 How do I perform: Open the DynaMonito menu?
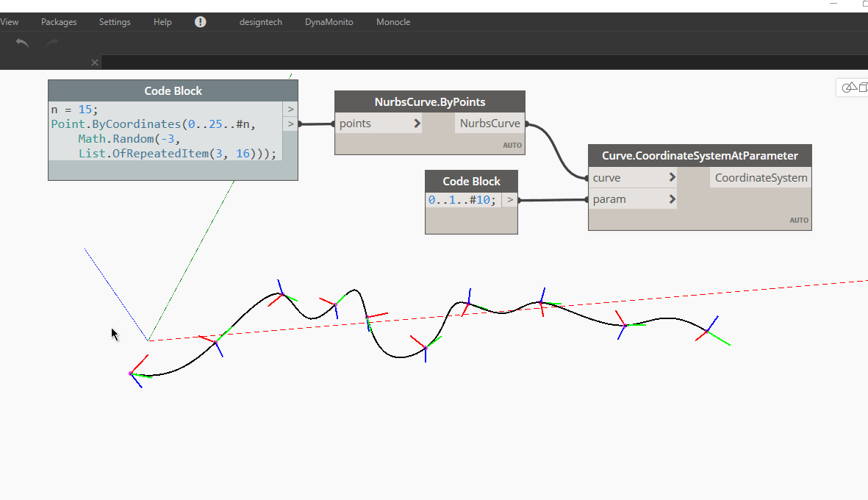[329, 22]
